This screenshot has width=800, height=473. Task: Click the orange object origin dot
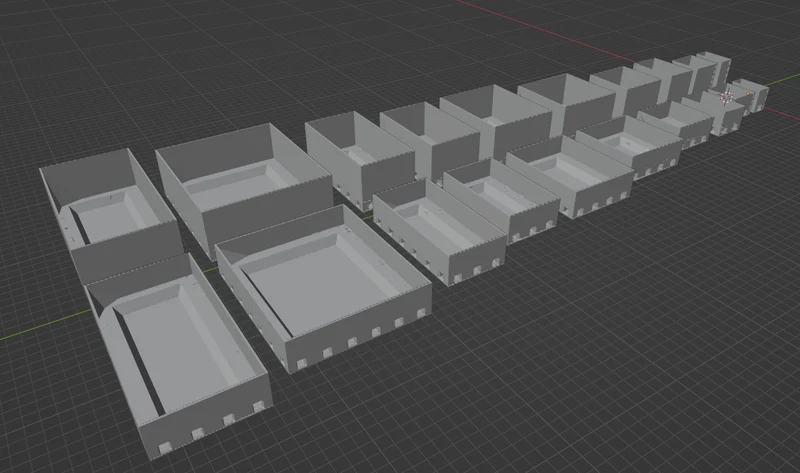pos(748,94)
